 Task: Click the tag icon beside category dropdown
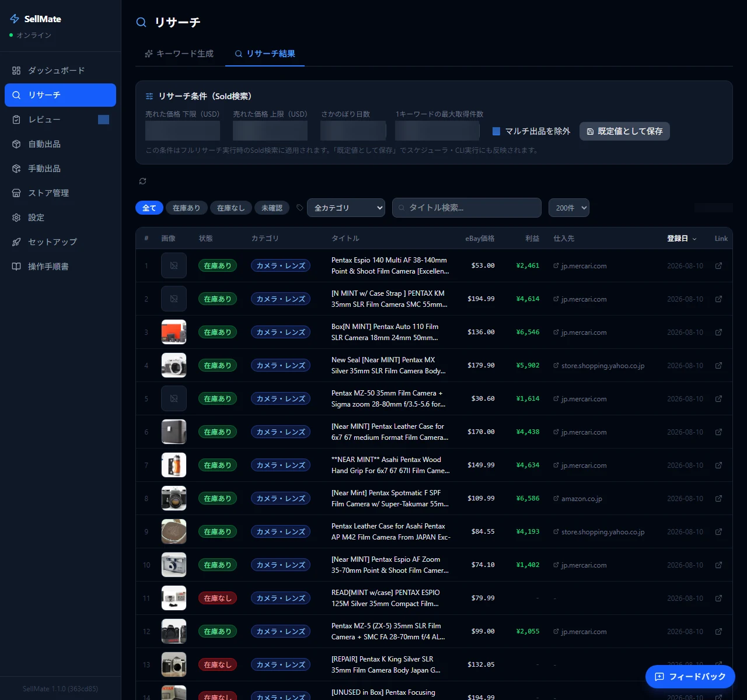point(299,208)
